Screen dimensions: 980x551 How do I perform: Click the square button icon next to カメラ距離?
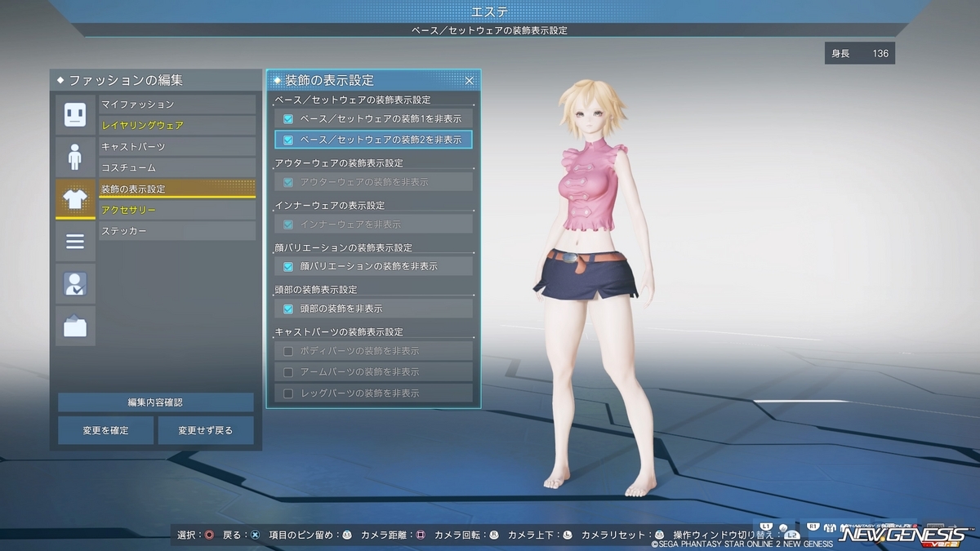[420, 535]
